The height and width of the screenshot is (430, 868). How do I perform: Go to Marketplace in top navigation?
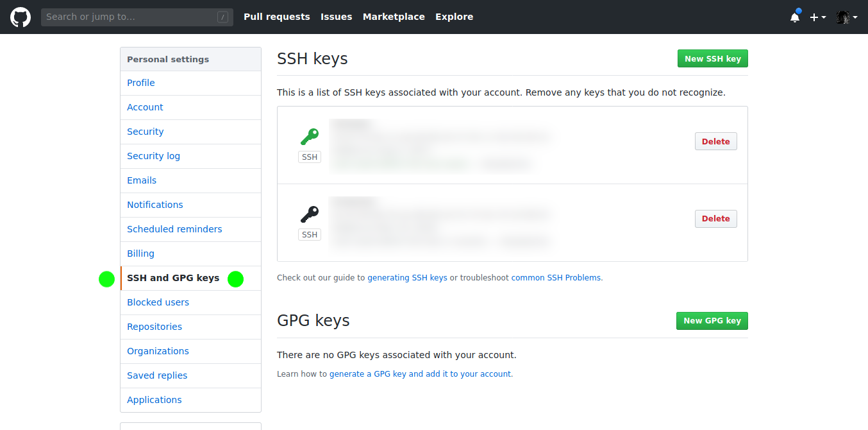[394, 17]
